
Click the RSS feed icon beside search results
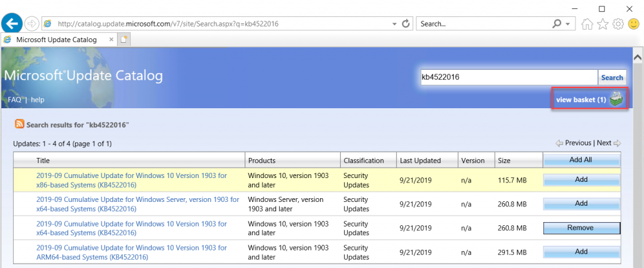[19, 124]
